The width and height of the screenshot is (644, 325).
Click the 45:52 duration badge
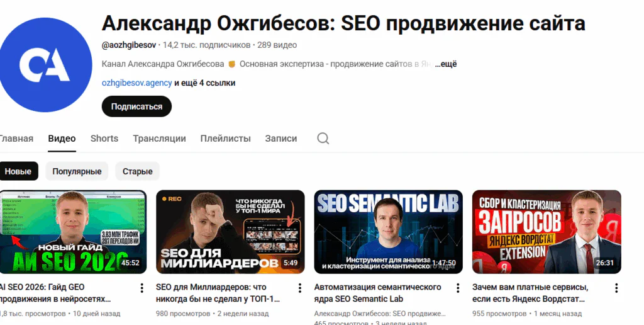coord(130,263)
